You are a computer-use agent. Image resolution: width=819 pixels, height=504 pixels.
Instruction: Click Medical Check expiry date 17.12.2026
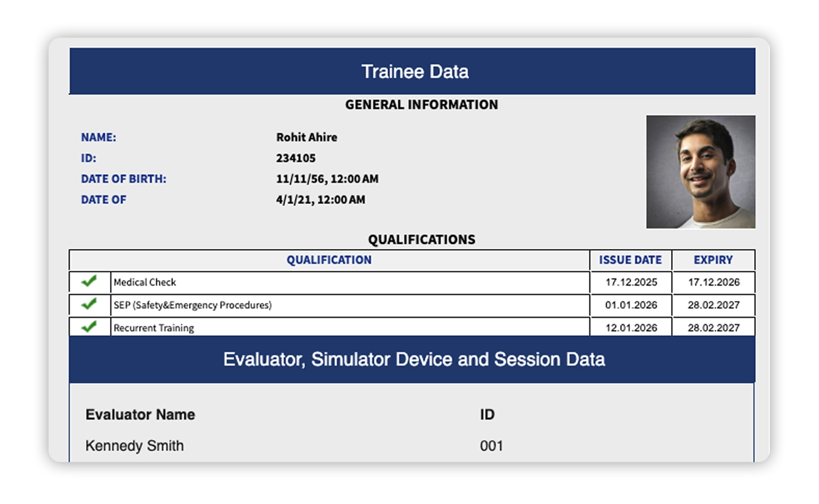(x=714, y=282)
